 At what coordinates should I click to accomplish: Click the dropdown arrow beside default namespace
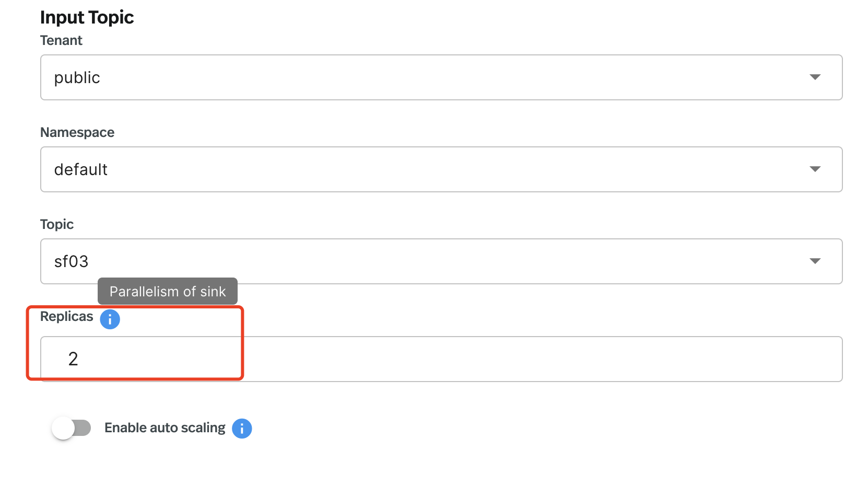[815, 169]
